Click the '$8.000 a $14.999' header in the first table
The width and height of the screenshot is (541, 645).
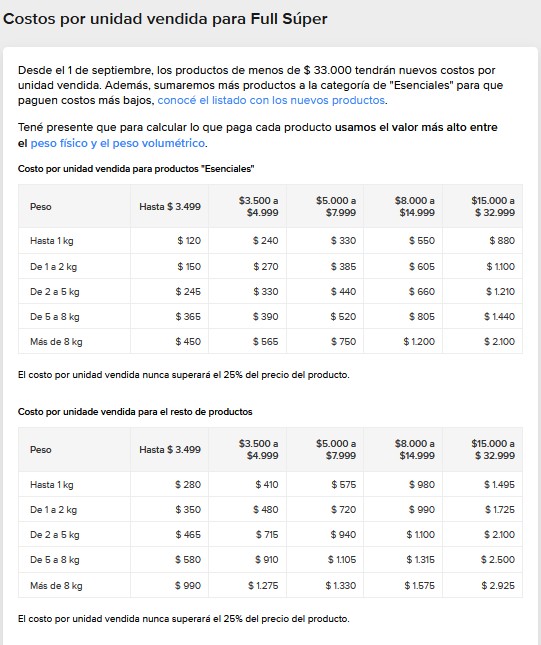click(x=415, y=206)
